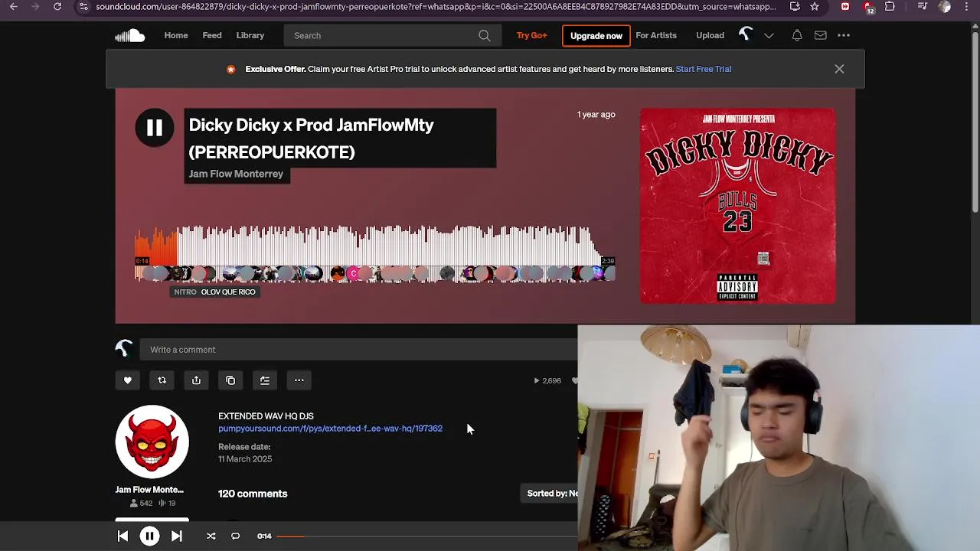This screenshot has width=980, height=551.
Task: Like the track with the heart button
Action: click(x=128, y=380)
